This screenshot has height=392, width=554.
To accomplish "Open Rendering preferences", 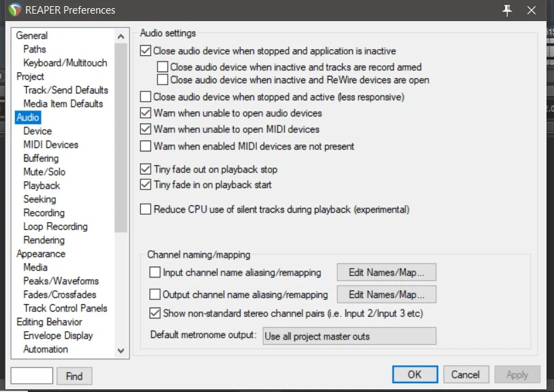I will 44,240.
